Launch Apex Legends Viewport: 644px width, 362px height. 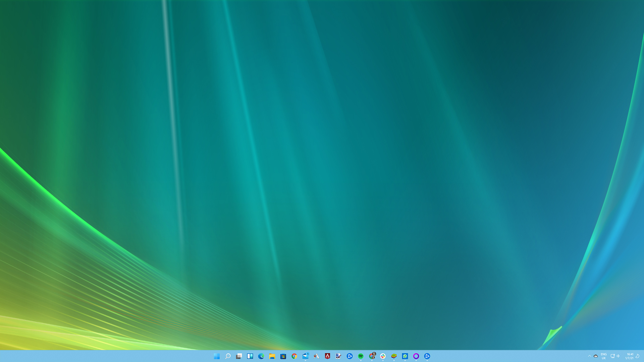[327, 356]
